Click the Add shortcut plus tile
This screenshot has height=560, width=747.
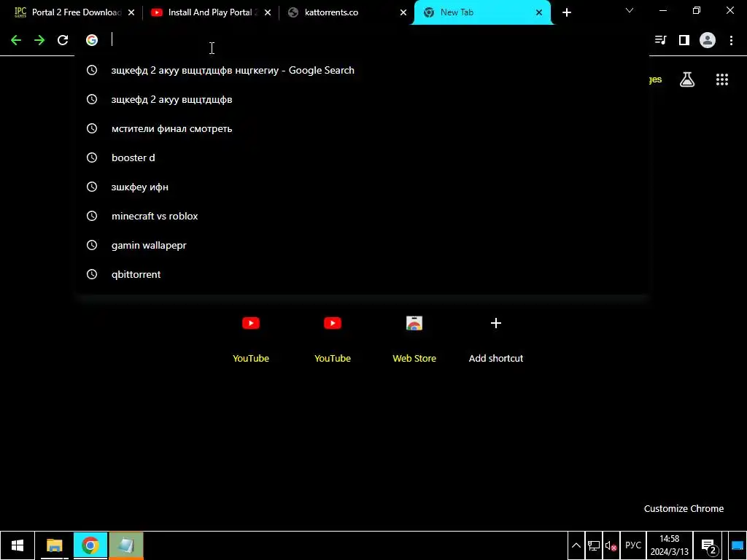pyautogui.click(x=496, y=338)
